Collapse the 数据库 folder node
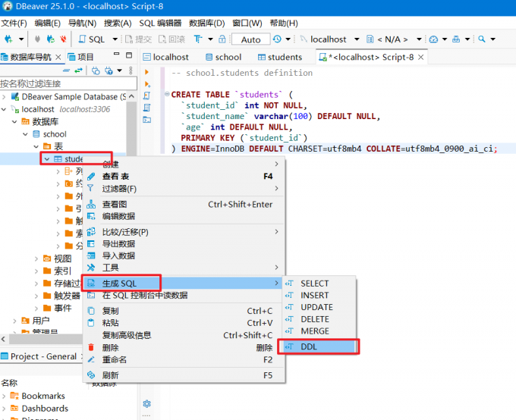The image size is (516, 420). click(x=14, y=122)
